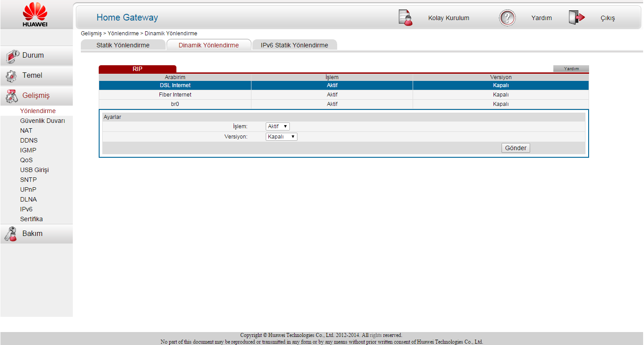Image resolution: width=644 pixels, height=345 pixels.
Task: Click the Home Gateway title
Action: tap(127, 18)
